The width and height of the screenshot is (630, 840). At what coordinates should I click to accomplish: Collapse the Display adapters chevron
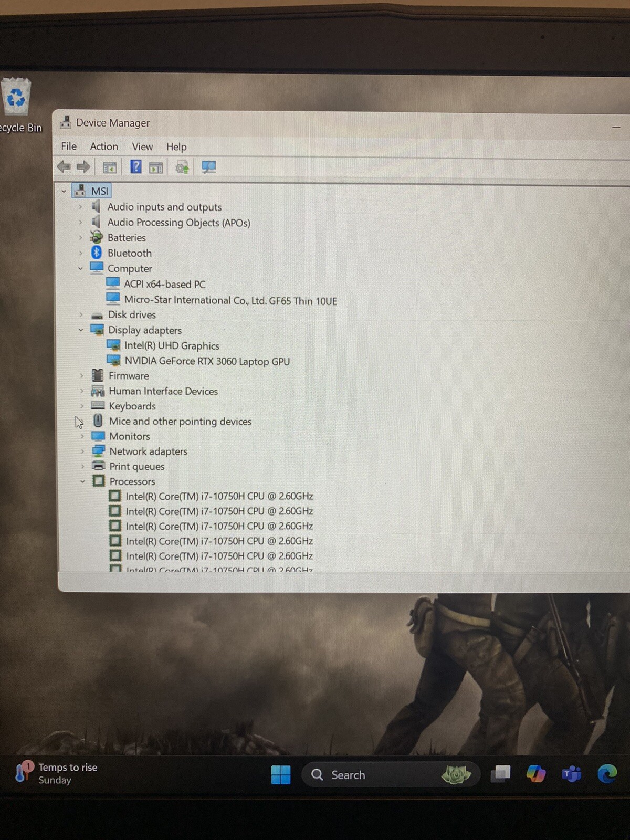[81, 330]
